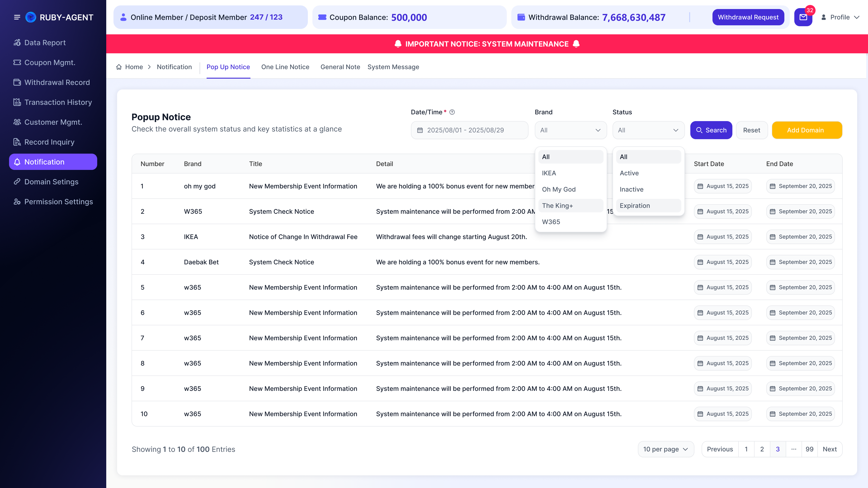This screenshot has width=868, height=488.
Task: Click the 'oh my god' brand cell
Action: tap(199, 186)
